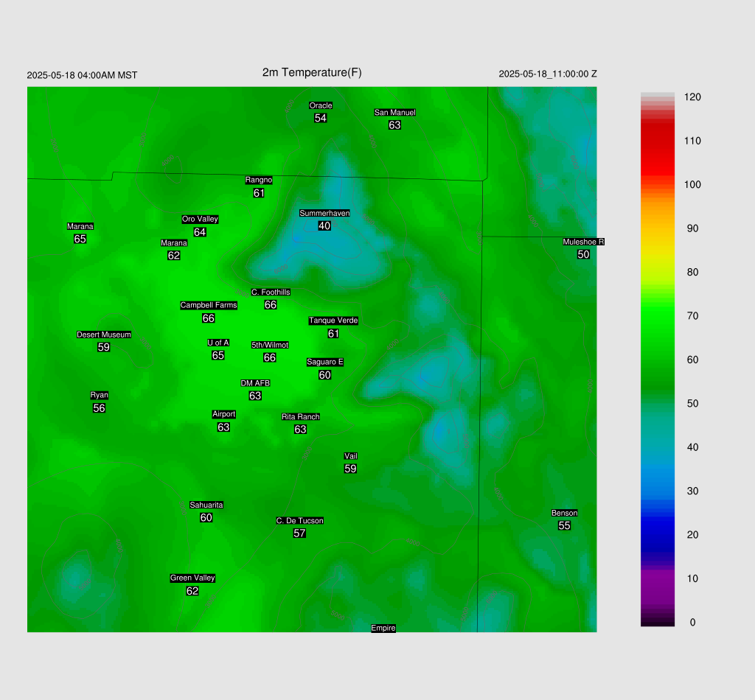755x700 pixels.
Task: Click the 66 reading under Campbell Farms
Action: (x=209, y=318)
